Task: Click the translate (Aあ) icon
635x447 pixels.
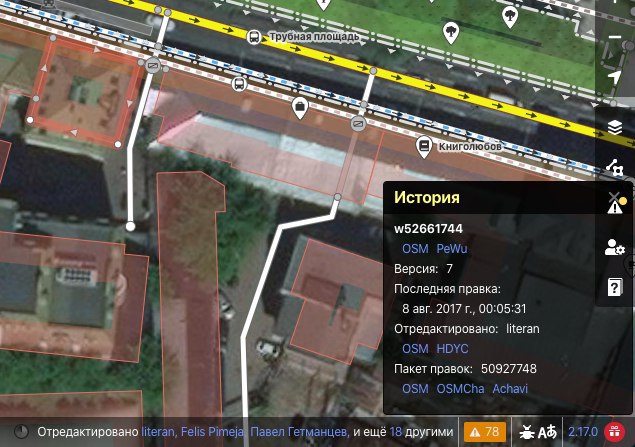Action: (547, 432)
